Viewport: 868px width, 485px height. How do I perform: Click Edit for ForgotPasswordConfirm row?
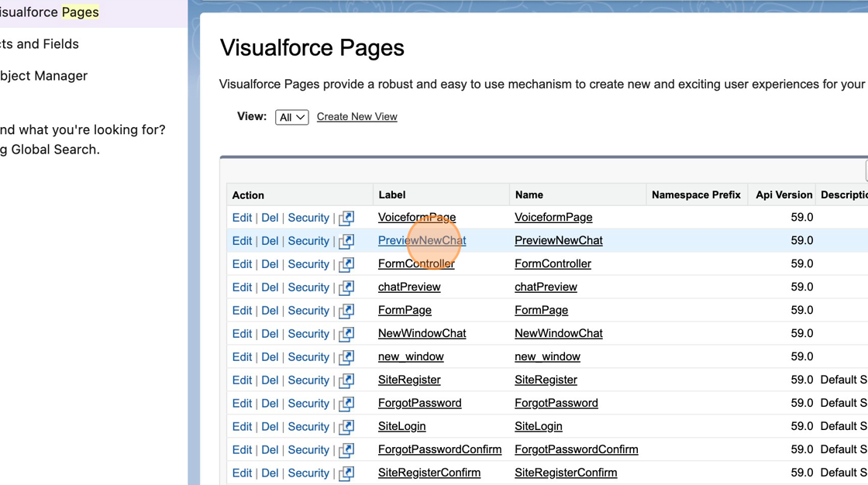[242, 450]
